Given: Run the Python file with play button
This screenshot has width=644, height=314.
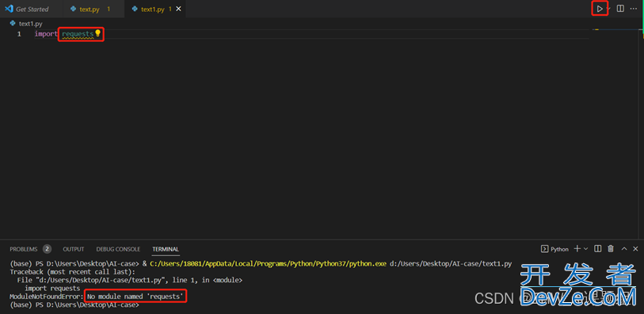Looking at the screenshot, I should (600, 9).
